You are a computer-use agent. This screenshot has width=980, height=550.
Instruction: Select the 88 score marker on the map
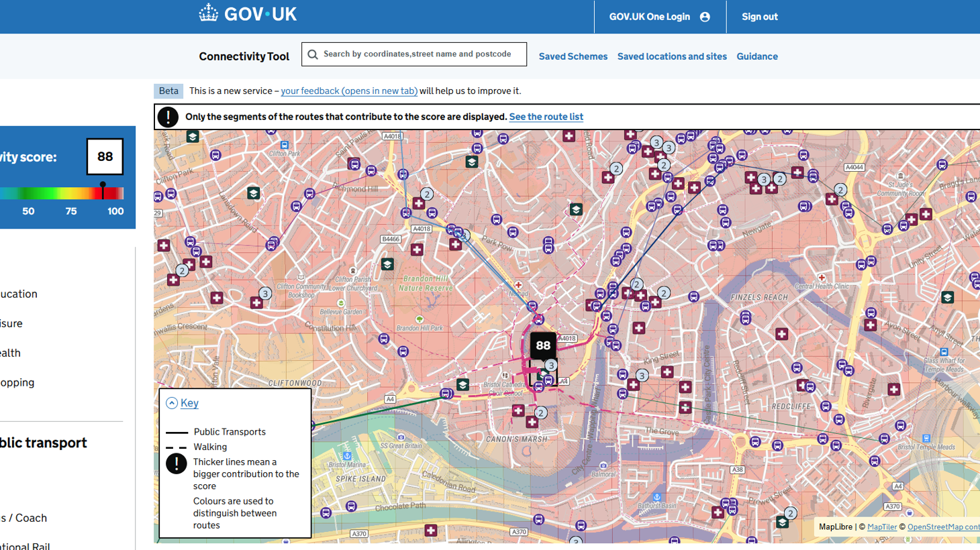click(543, 346)
